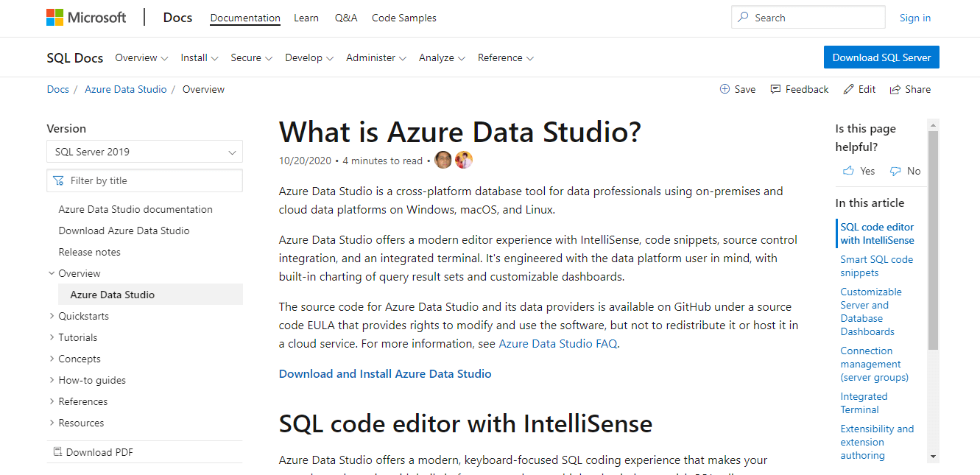Select the Documentation tab
The width and height of the screenshot is (980, 475).
[x=245, y=18]
